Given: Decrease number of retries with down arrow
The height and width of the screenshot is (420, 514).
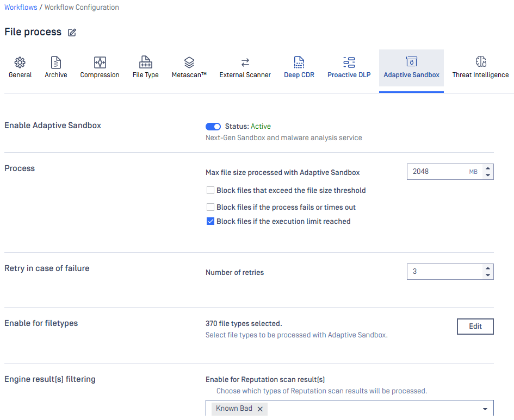Looking at the screenshot, I should (x=488, y=275).
